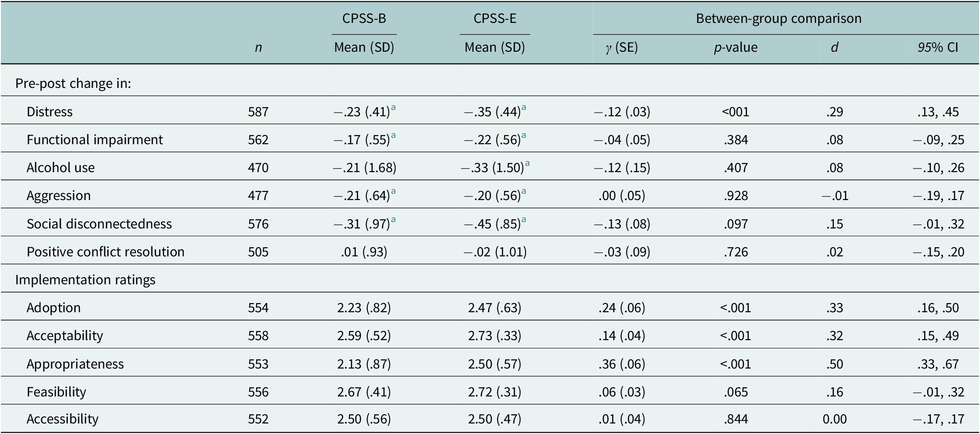Click the Accessibility row label
Image resolution: width=980 pixels, height=434 pixels.
point(62,419)
